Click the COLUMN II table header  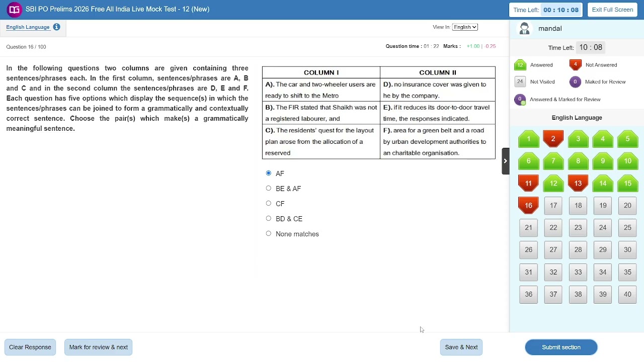[438, 72]
